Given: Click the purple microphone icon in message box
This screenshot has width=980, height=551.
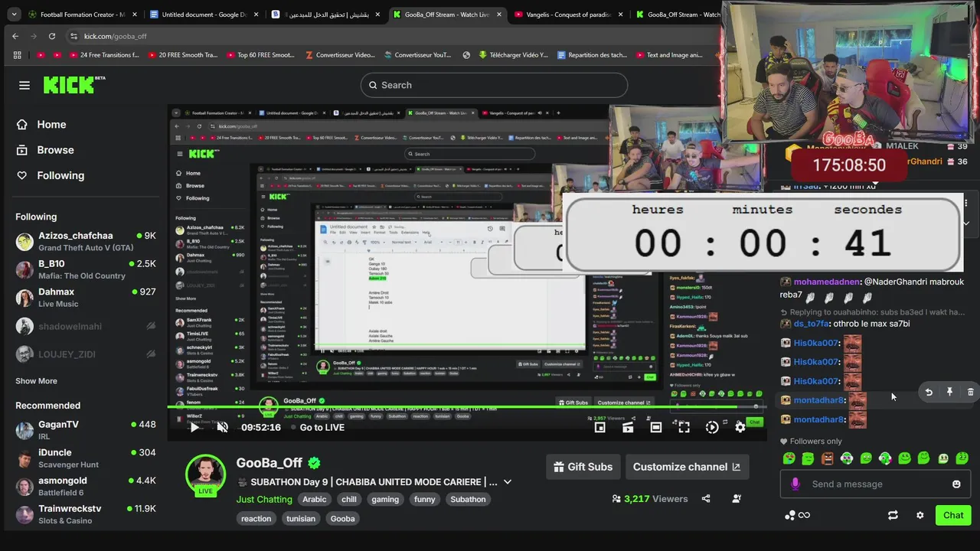Looking at the screenshot, I should coord(795,484).
